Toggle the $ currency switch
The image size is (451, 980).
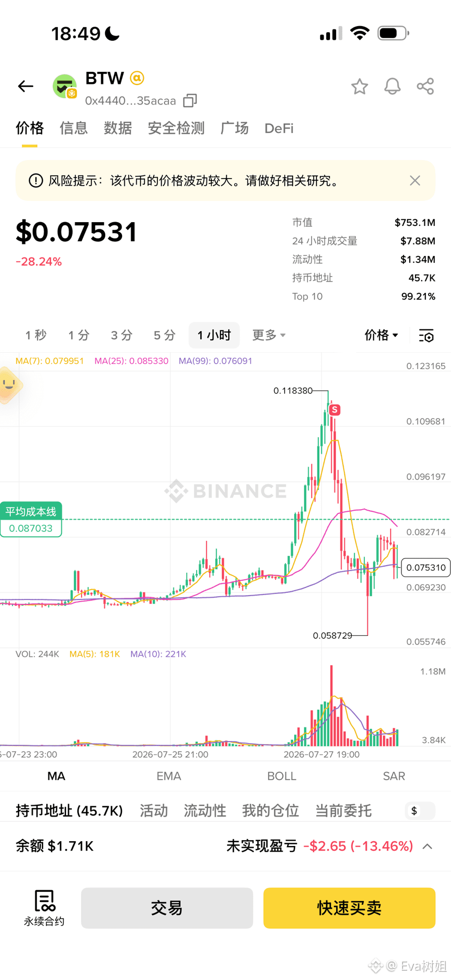[x=420, y=811]
